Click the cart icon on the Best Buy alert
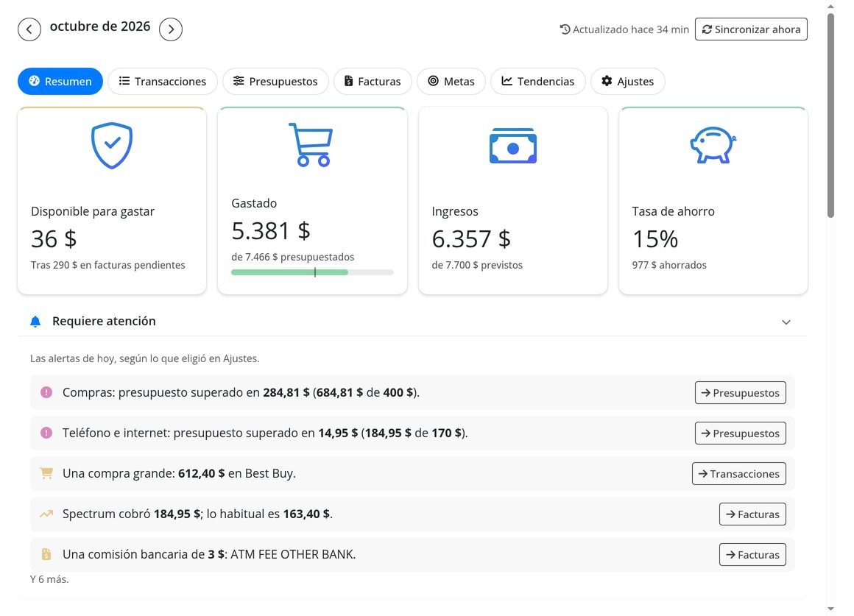This screenshot has width=854, height=616. coord(46,473)
